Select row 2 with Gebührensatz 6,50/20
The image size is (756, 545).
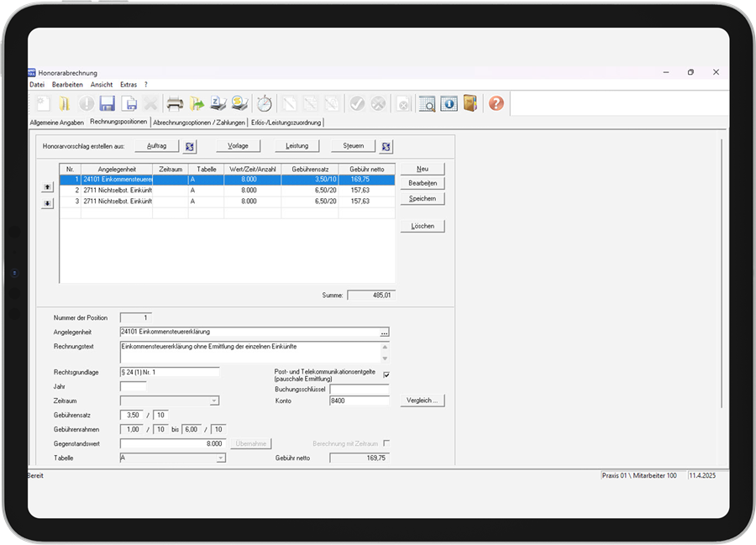point(227,191)
